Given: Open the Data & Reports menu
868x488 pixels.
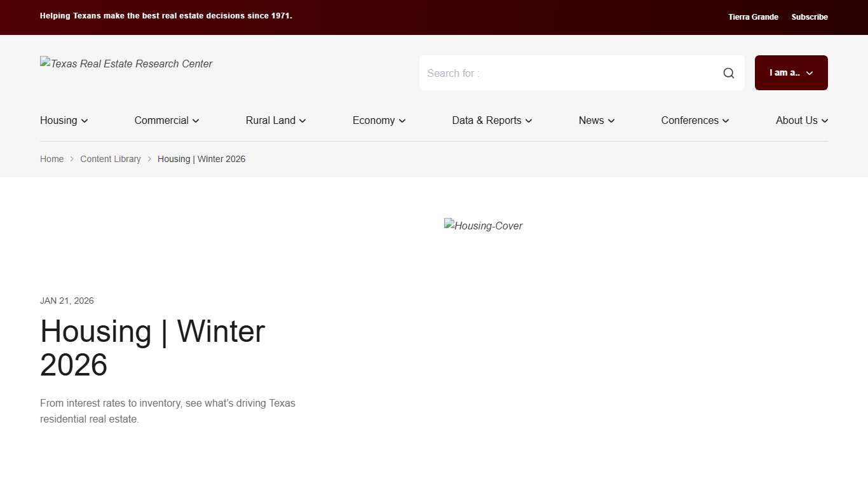Looking at the screenshot, I should point(491,120).
